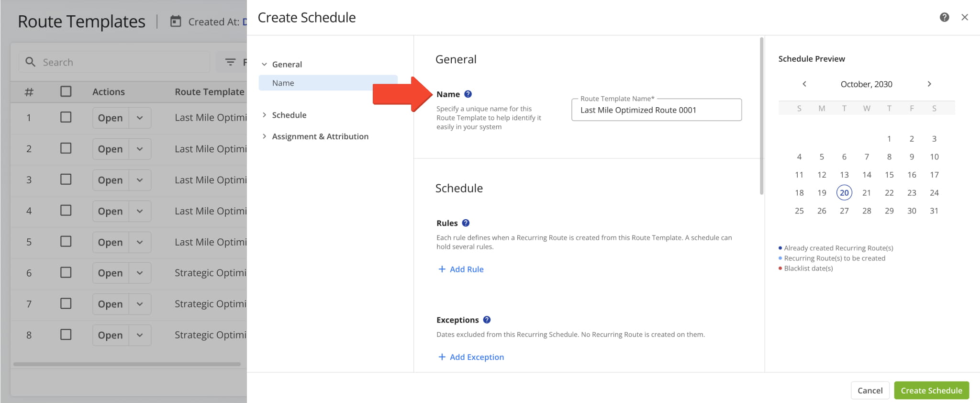Image resolution: width=980 pixels, height=403 pixels.
Task: Click the search magnifier icon
Action: [x=30, y=62]
